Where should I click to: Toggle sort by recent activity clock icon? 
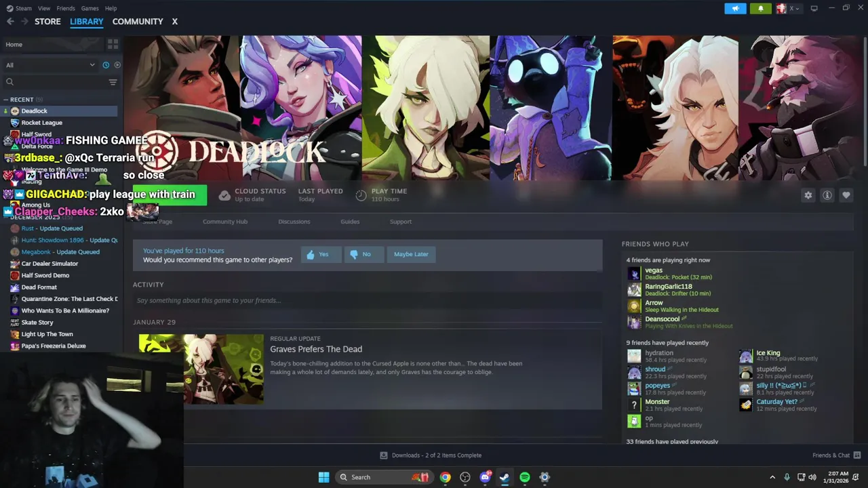click(106, 65)
